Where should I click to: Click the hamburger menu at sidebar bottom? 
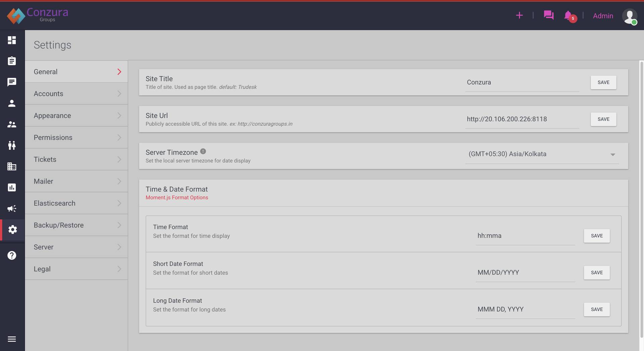click(12, 339)
